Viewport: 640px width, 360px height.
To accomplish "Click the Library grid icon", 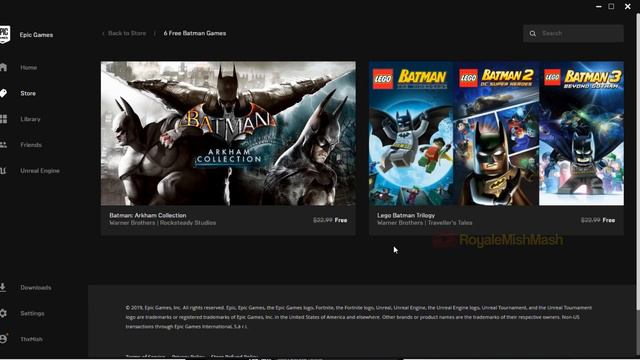I will tap(3, 119).
